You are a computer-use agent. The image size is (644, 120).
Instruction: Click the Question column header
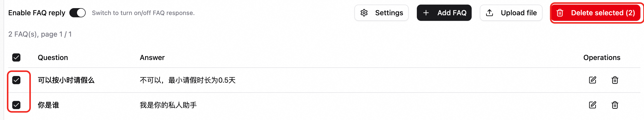click(x=53, y=57)
